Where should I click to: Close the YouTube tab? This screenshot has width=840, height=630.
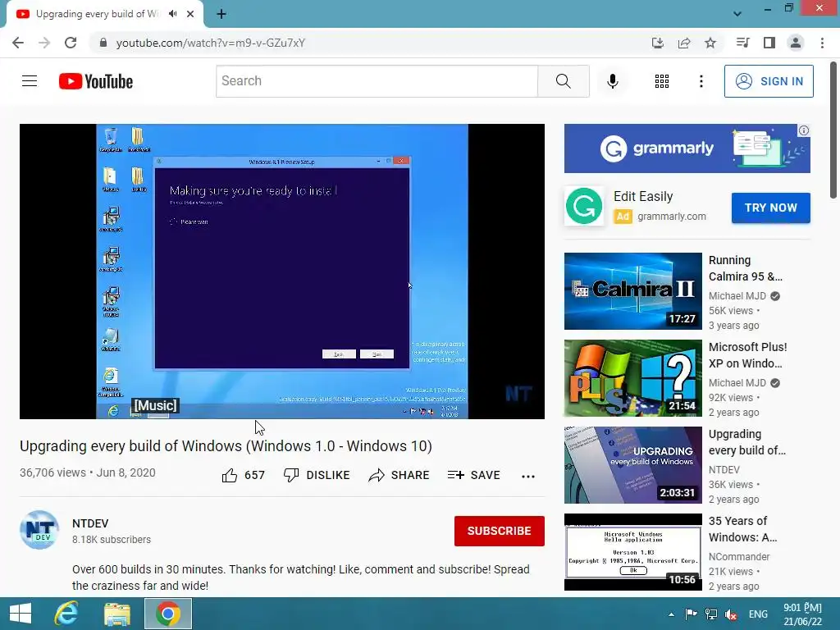pos(190,14)
